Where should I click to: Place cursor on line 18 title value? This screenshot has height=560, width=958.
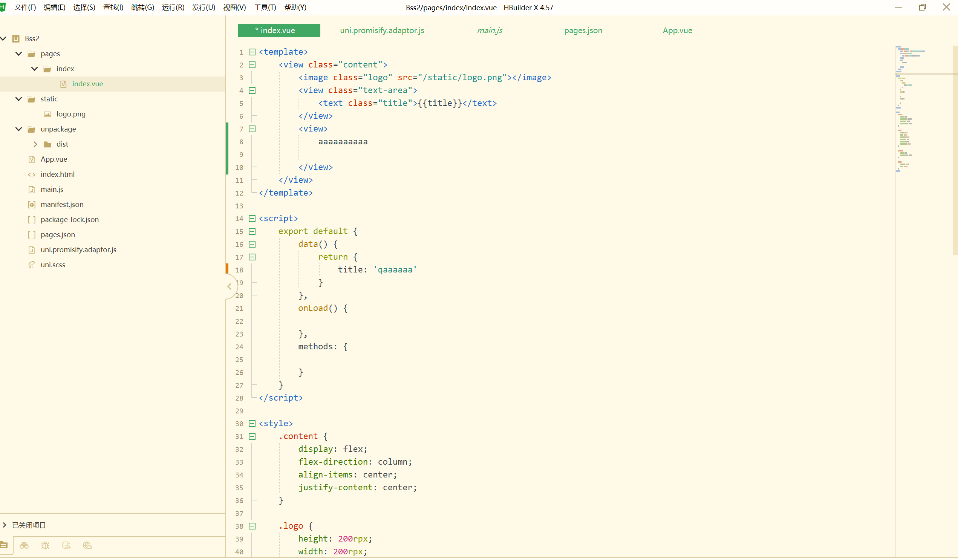click(x=395, y=269)
